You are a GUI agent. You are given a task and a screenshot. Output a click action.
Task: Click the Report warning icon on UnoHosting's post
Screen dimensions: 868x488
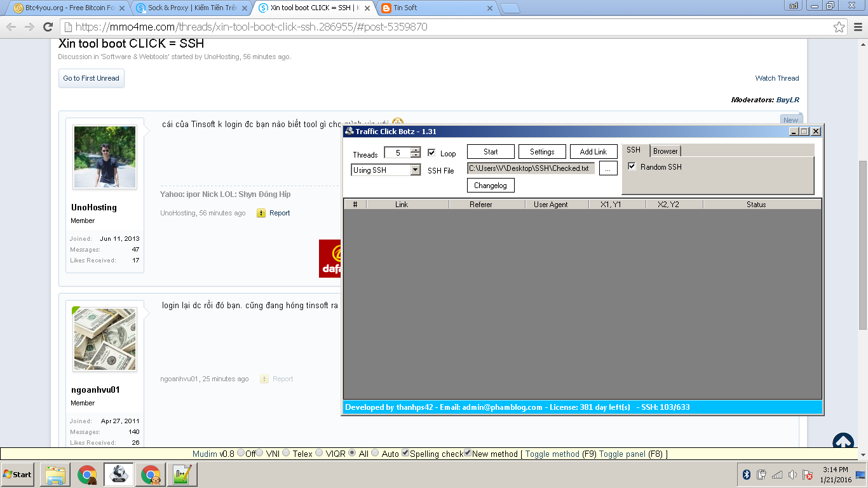click(x=261, y=213)
